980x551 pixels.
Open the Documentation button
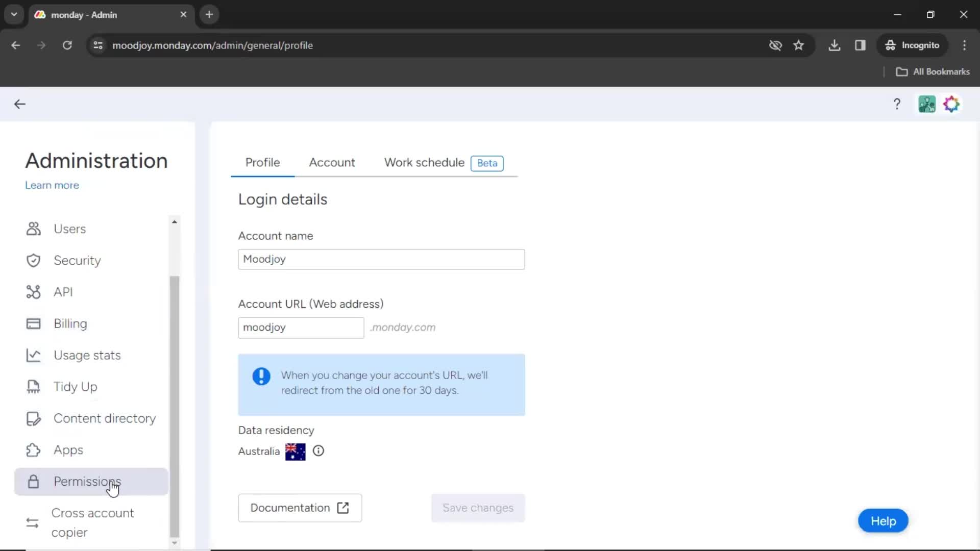(300, 508)
